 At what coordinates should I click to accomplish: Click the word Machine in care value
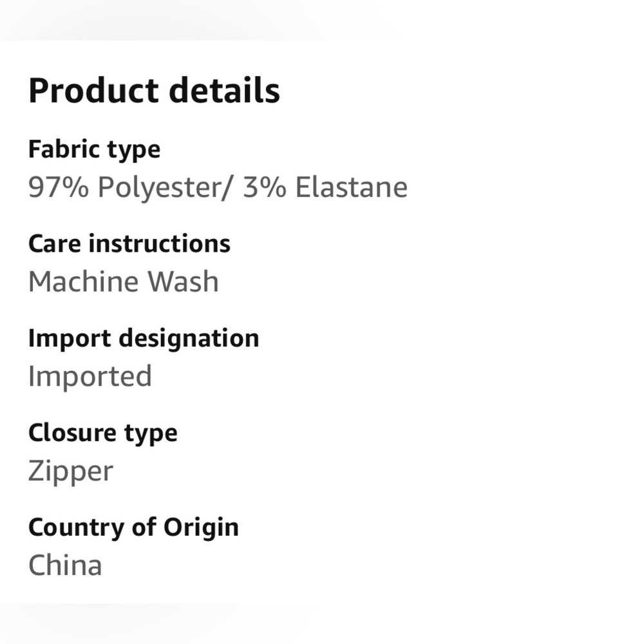click(83, 282)
